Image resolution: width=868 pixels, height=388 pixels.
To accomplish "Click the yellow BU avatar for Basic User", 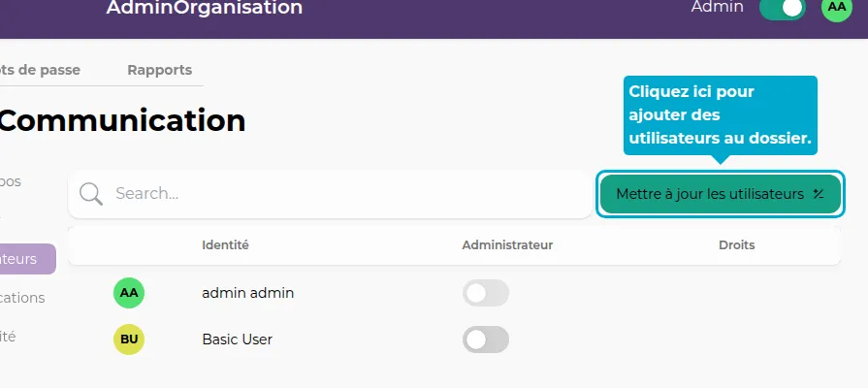I will (129, 339).
